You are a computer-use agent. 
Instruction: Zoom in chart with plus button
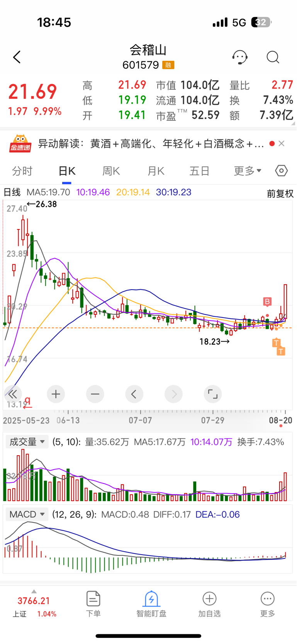pyautogui.click(x=56, y=394)
